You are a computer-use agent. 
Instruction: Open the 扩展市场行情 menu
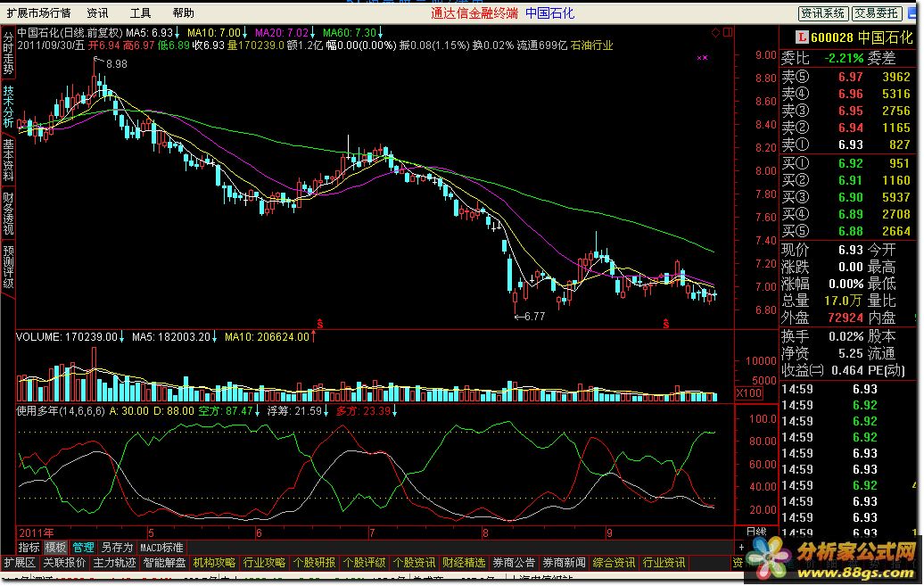pos(38,13)
